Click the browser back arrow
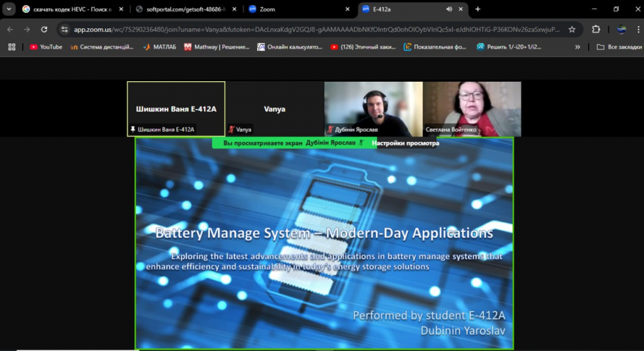This screenshot has width=644, height=351. (10, 29)
